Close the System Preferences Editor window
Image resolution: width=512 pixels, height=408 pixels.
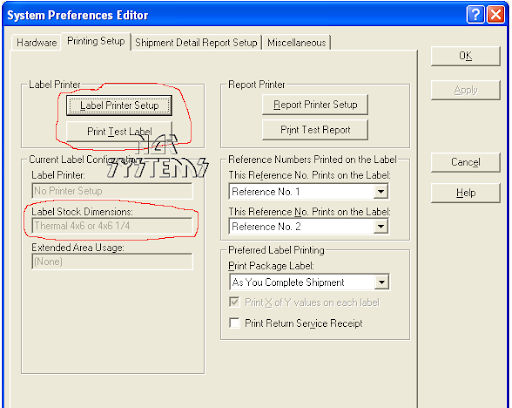496,15
